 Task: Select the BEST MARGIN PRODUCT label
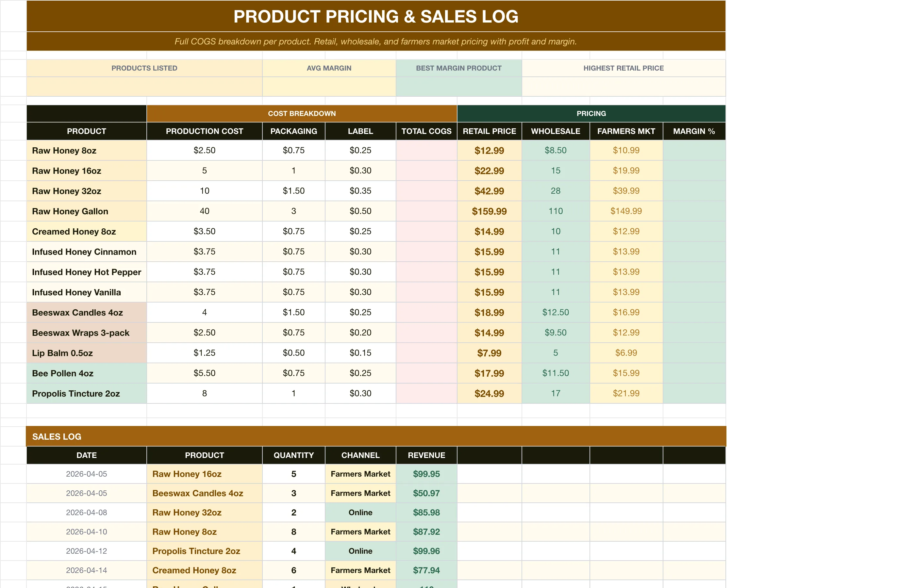click(x=459, y=68)
